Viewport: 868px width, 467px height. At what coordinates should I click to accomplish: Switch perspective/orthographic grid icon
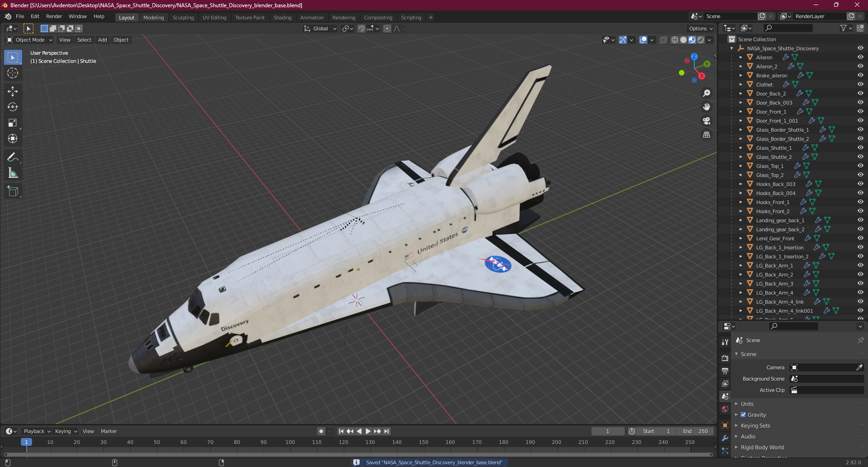[x=707, y=135]
